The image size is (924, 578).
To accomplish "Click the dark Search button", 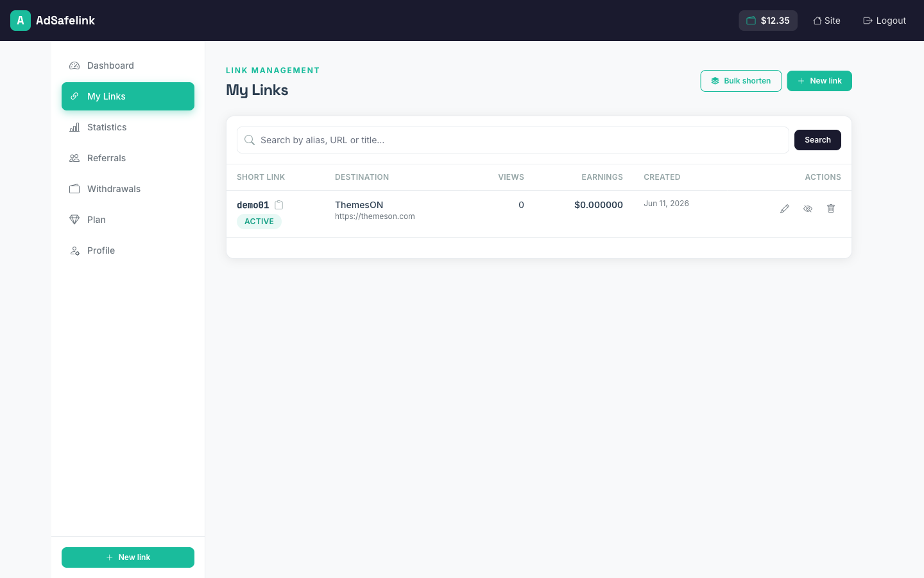I will [817, 140].
